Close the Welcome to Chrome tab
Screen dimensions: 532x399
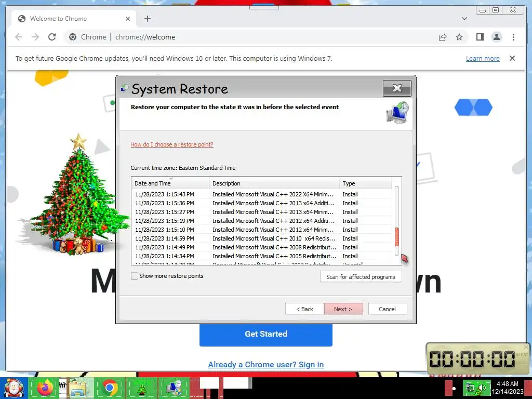[128, 19]
